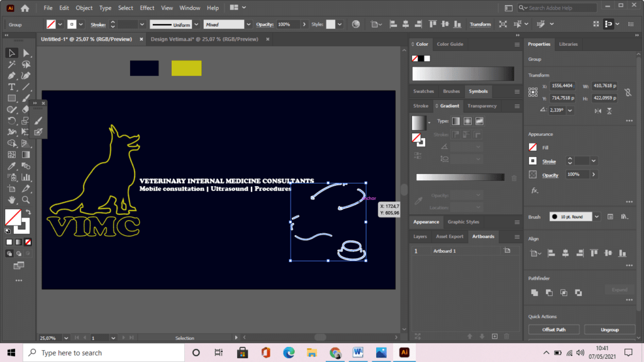Select the Selection tool arrow
644x362 pixels.
coord(11,53)
